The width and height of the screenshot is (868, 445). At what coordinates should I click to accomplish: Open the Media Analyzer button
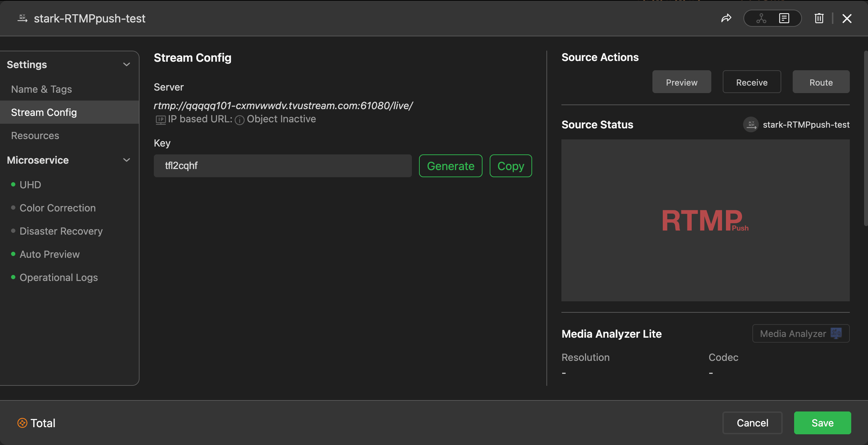(801, 333)
